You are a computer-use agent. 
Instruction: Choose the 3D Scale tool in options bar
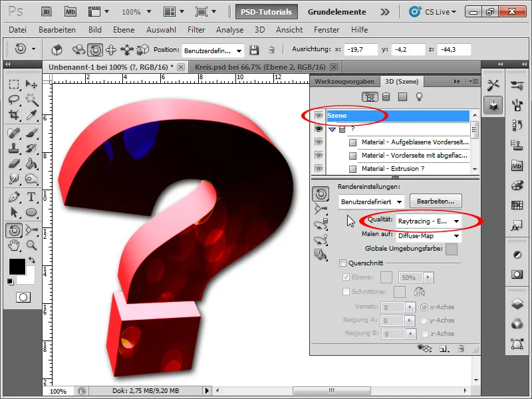coord(142,50)
